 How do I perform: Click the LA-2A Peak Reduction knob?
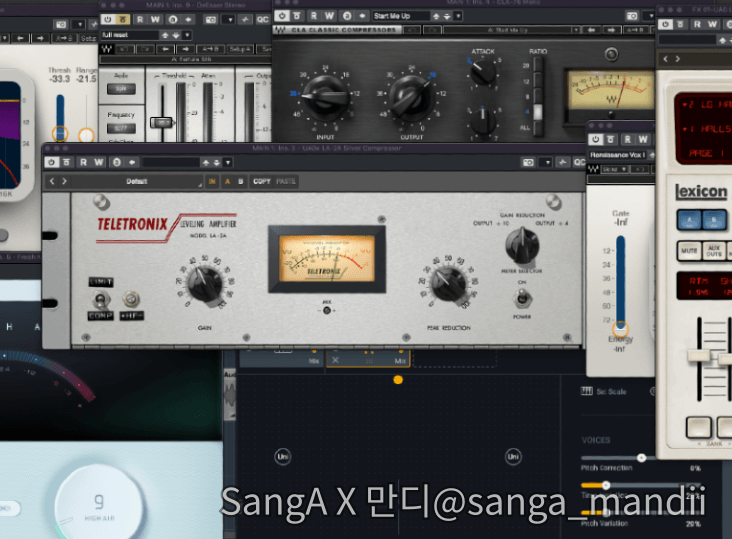(x=449, y=282)
